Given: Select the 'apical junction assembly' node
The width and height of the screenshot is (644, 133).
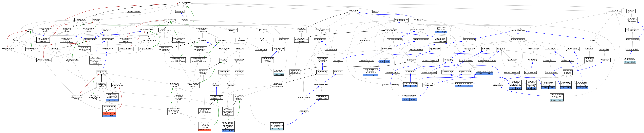Looking at the screenshot, I should coord(216,85).
